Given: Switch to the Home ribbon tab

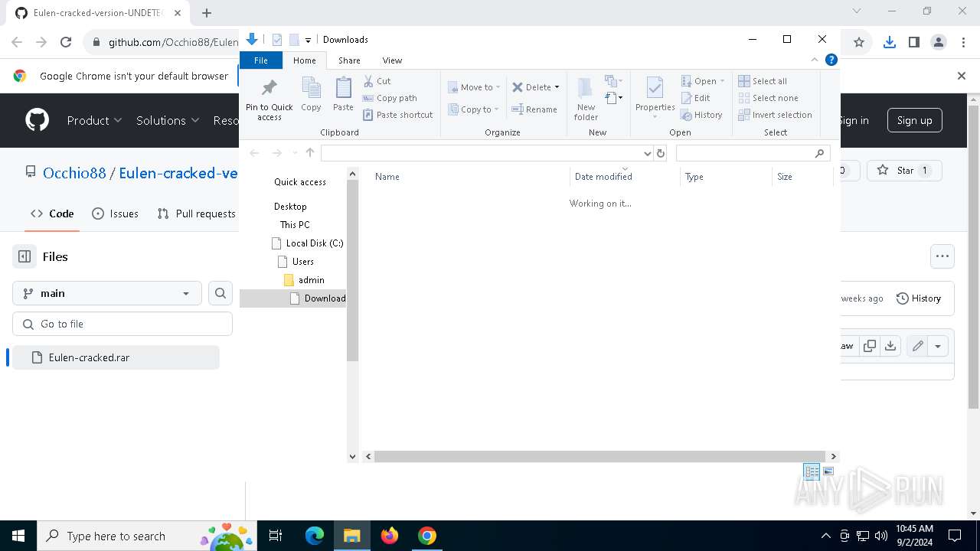Looking at the screenshot, I should [x=304, y=60].
